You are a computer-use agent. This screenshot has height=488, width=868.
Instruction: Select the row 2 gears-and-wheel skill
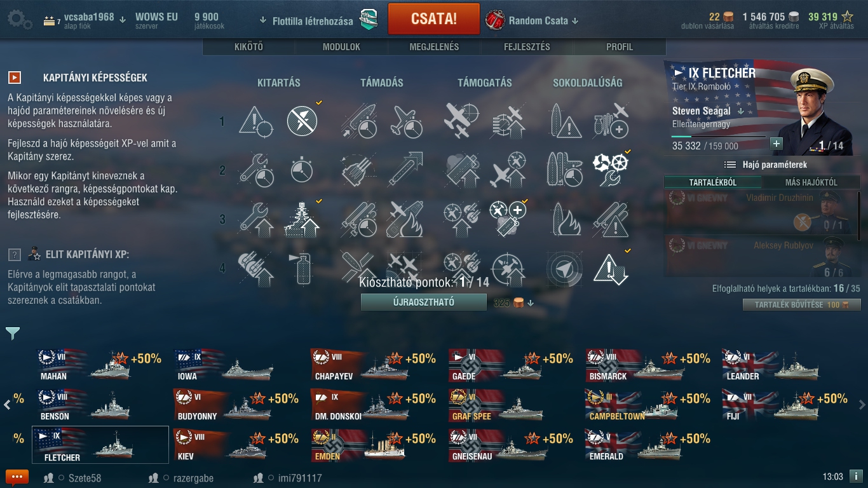[610, 170]
